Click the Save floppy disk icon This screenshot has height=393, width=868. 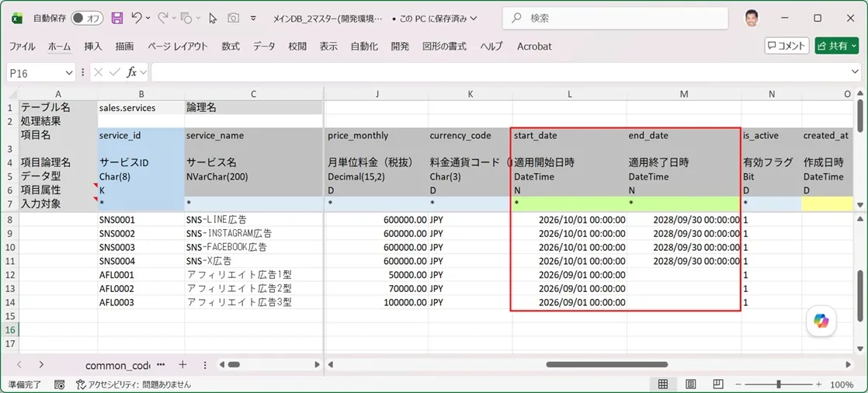coord(116,18)
